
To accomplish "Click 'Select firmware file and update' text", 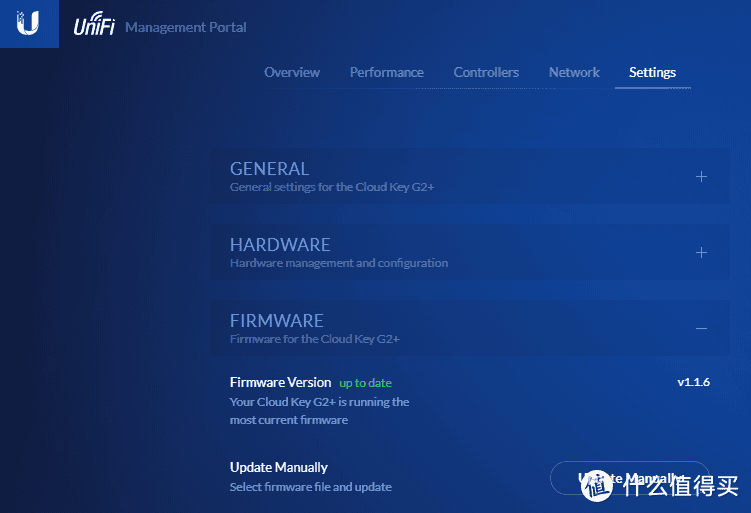I will click(x=310, y=487).
